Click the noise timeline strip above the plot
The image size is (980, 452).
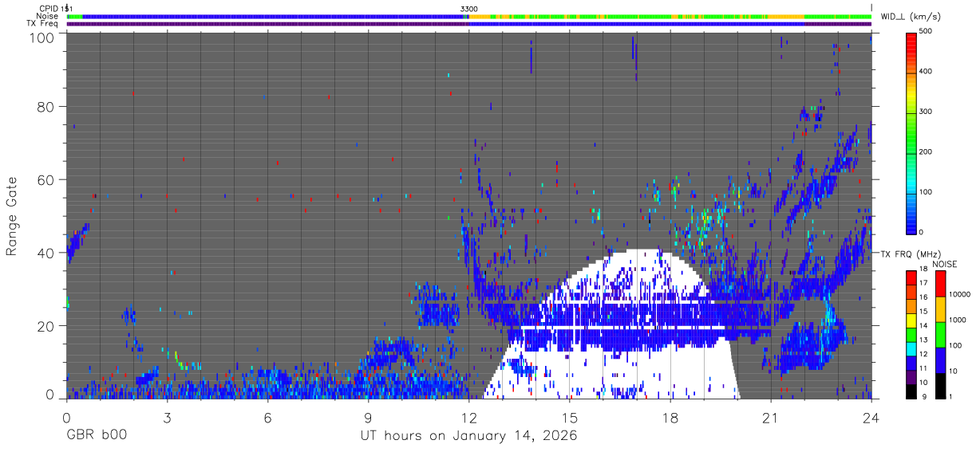(x=469, y=16)
